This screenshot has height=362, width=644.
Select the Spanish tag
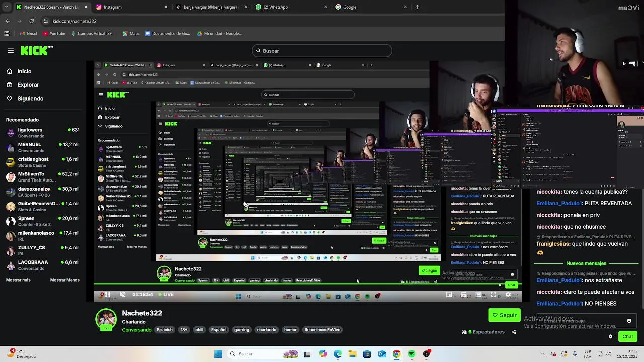click(165, 330)
